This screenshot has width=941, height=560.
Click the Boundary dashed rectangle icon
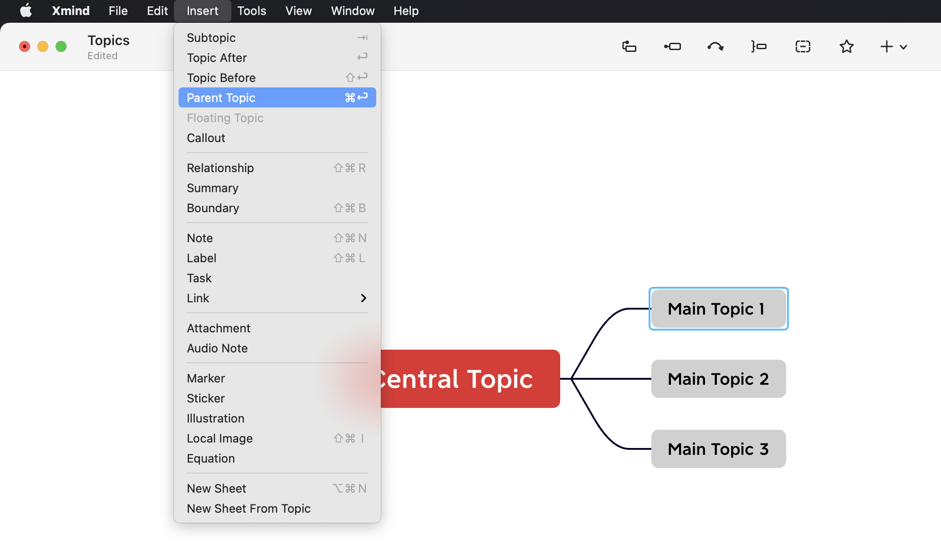click(x=803, y=46)
